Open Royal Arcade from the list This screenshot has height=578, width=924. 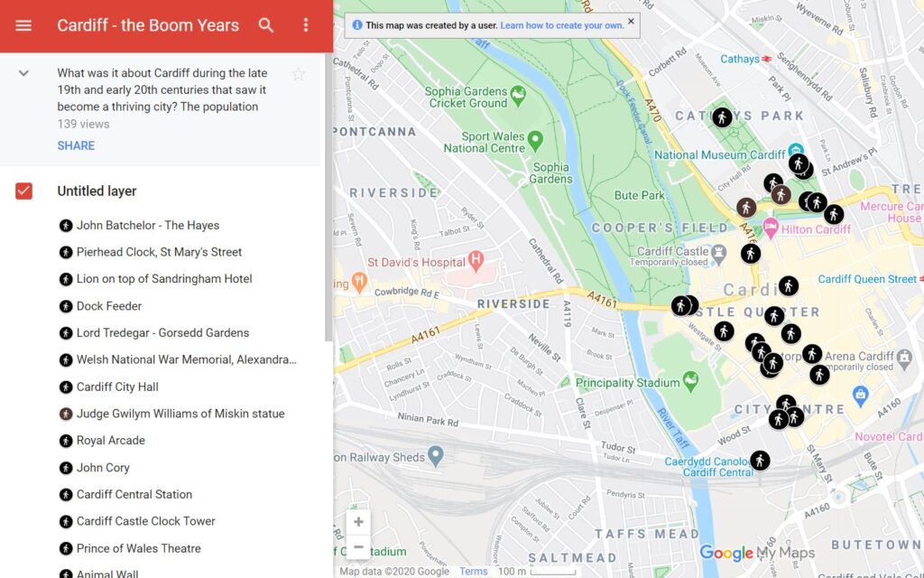tap(110, 441)
